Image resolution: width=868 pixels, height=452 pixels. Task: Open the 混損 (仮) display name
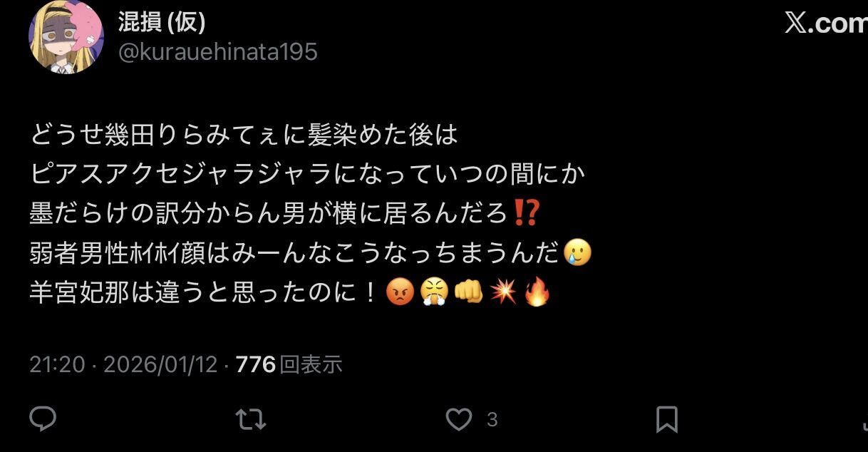coord(162,23)
